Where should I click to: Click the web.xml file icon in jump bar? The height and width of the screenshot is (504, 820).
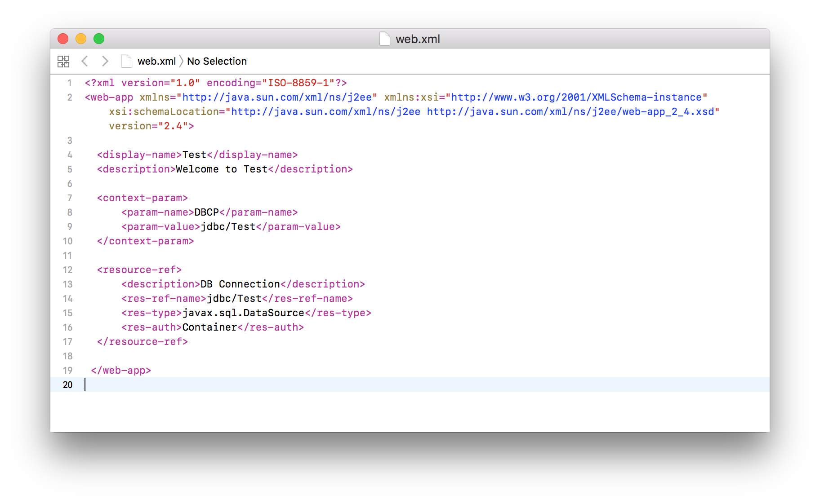127,61
